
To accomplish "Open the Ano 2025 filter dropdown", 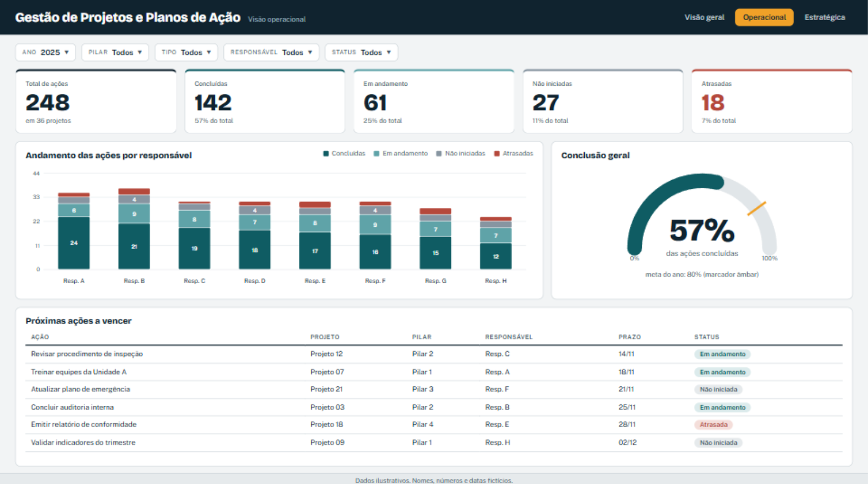I will 46,52.
